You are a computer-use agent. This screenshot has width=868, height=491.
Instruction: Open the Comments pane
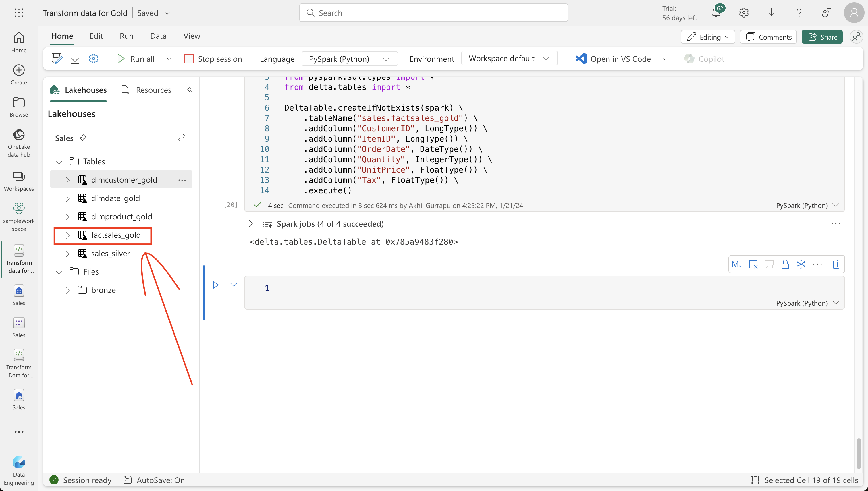pos(768,37)
